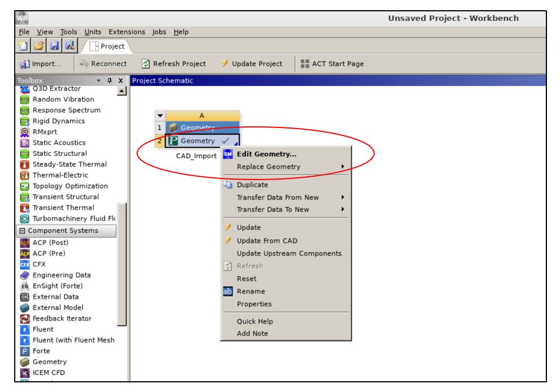The width and height of the screenshot is (560, 392).
Task: Select ICEM CFD in Toolbox
Action: pos(43,373)
